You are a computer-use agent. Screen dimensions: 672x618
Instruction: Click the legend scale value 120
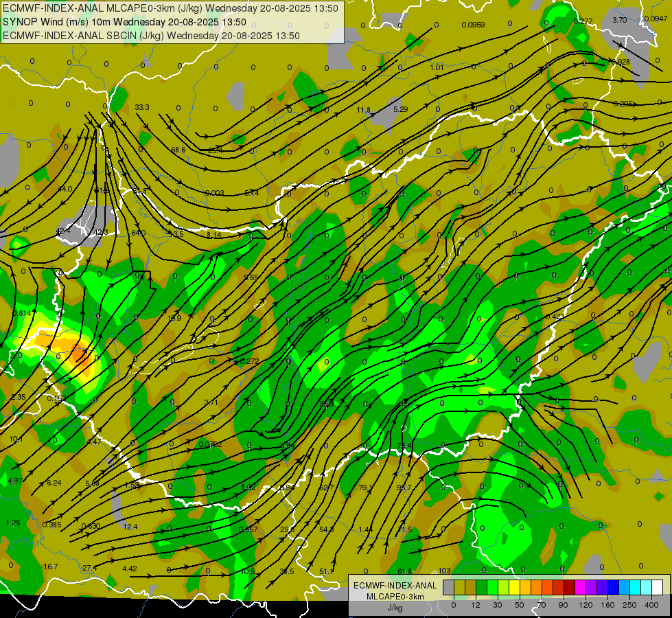[586, 605]
